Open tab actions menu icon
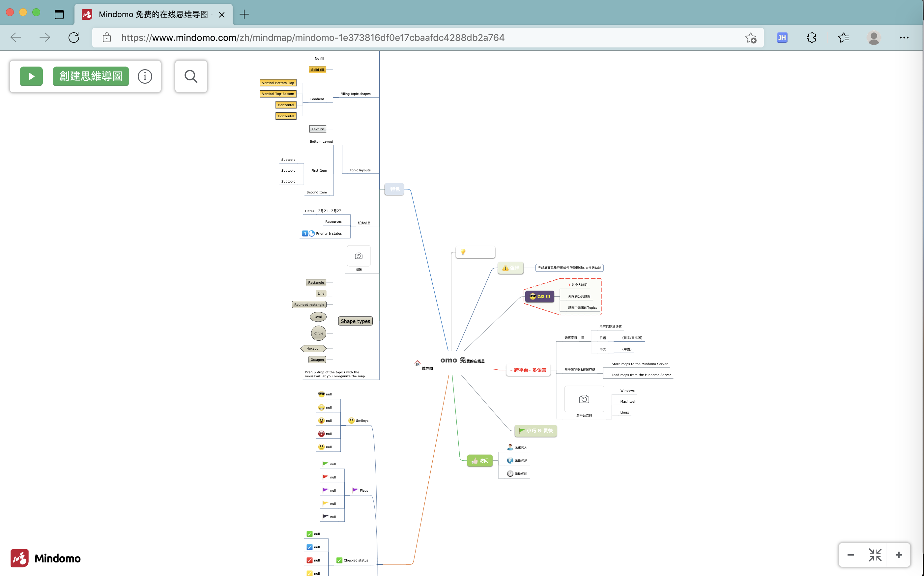This screenshot has height=576, width=924. click(59, 14)
